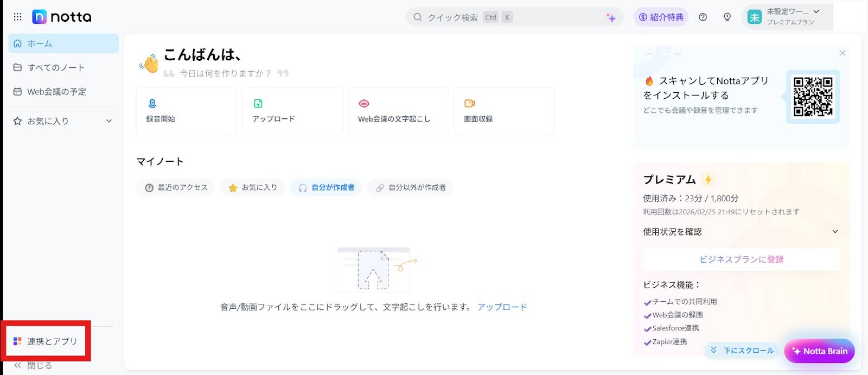Click the 使用済み:23分 / 1,800分 usage text

point(691,199)
